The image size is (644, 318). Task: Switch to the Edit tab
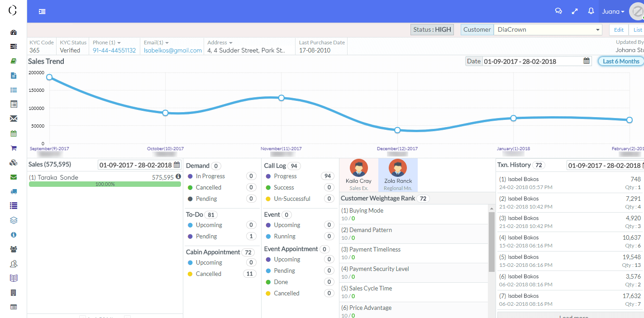(619, 30)
